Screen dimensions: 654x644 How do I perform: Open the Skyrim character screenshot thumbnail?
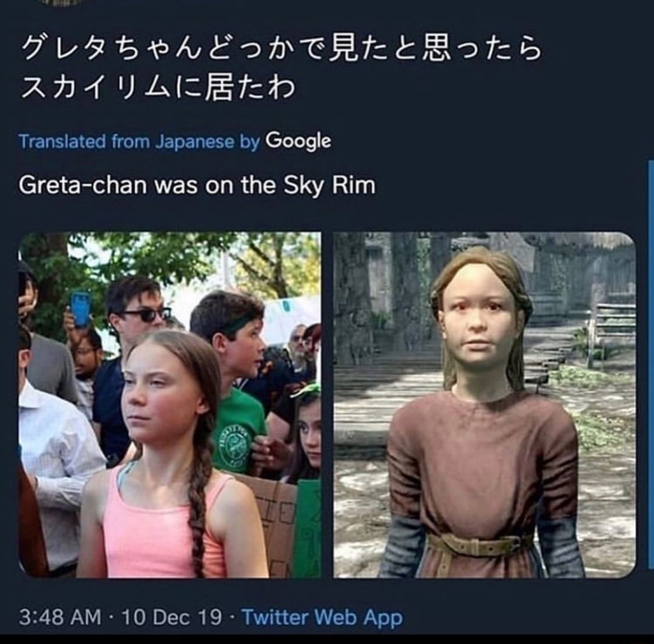[484, 405]
